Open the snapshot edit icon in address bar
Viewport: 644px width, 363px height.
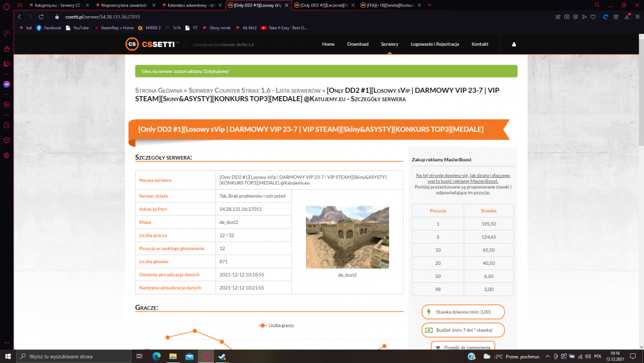(x=558, y=17)
